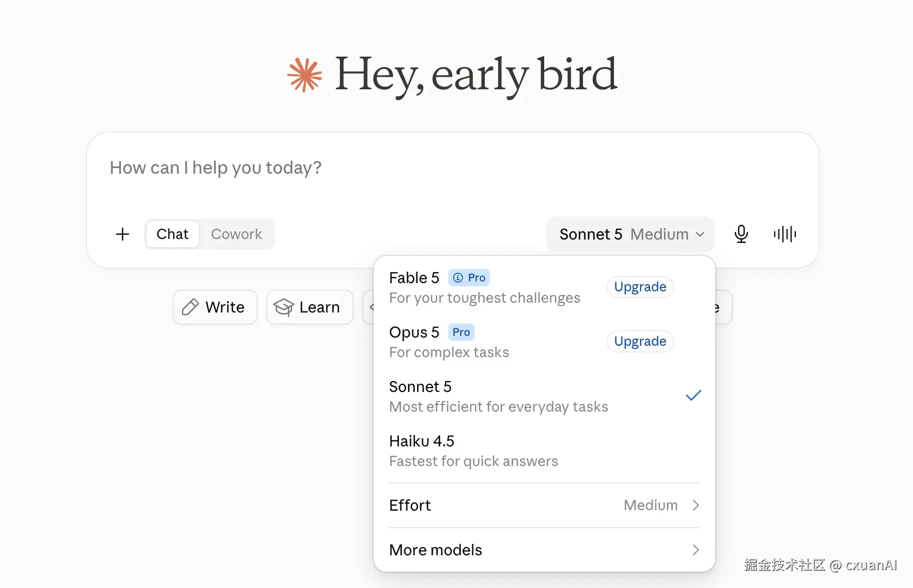Switch to the Cowork mode tab
This screenshot has width=913, height=588.
pos(236,234)
